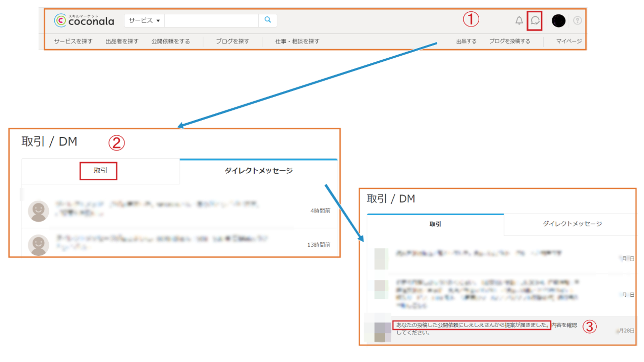Screen dimensions: 644x362
Task: Open the profile avatar icon
Action: pos(558,20)
